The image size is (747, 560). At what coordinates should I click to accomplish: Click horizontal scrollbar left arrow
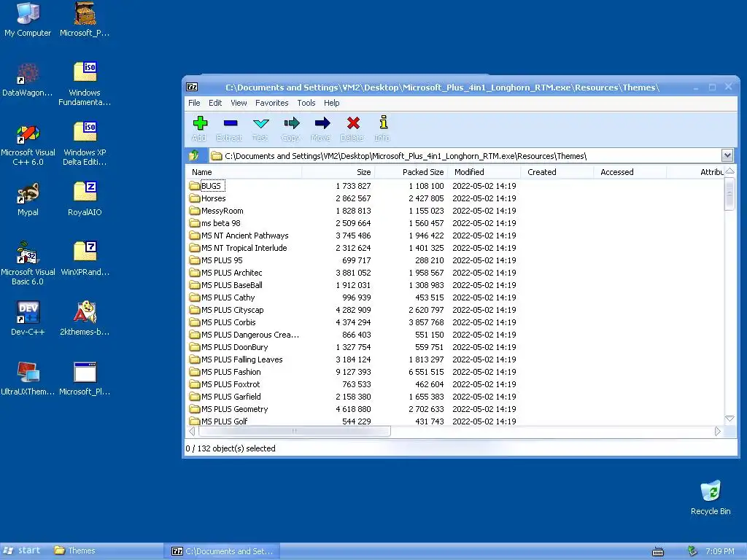192,432
